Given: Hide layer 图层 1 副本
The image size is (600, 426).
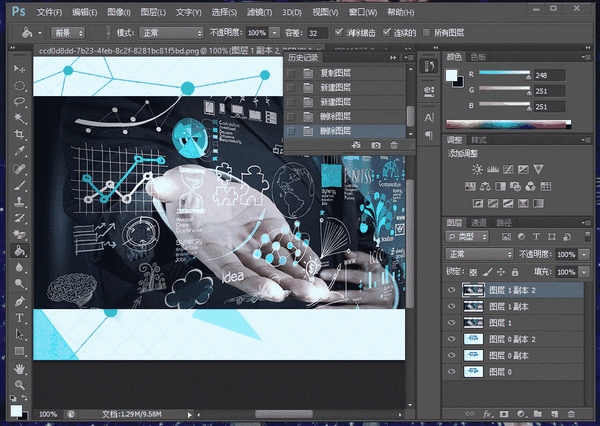Looking at the screenshot, I should pos(452,306).
